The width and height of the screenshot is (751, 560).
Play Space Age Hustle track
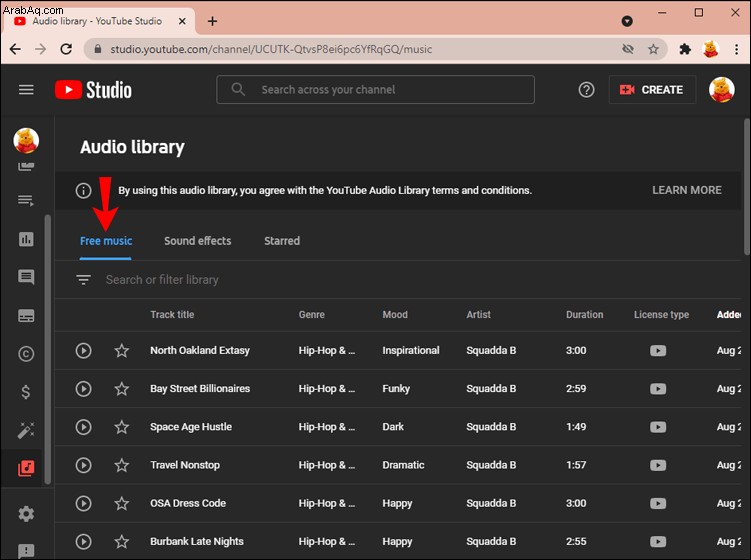coord(83,427)
